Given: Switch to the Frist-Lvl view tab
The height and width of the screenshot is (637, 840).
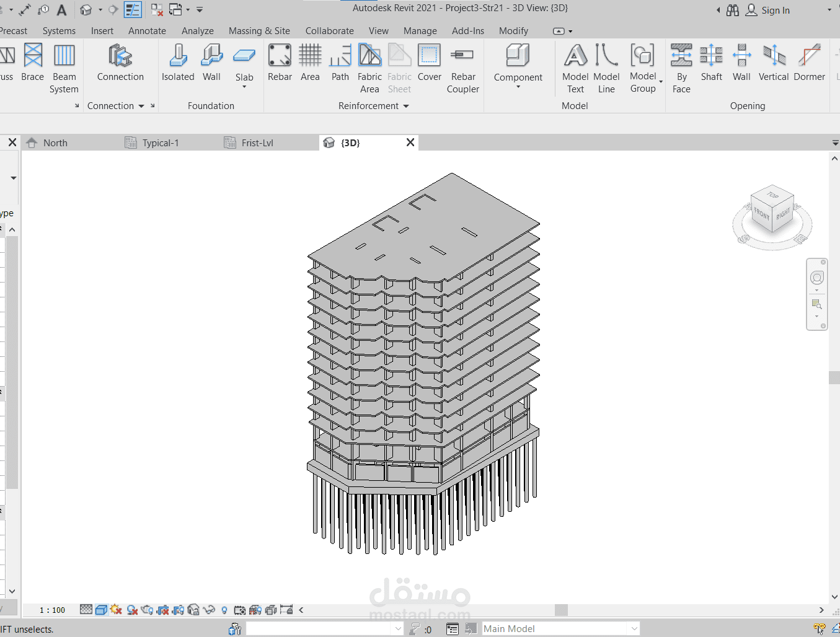Looking at the screenshot, I should coord(257,143).
